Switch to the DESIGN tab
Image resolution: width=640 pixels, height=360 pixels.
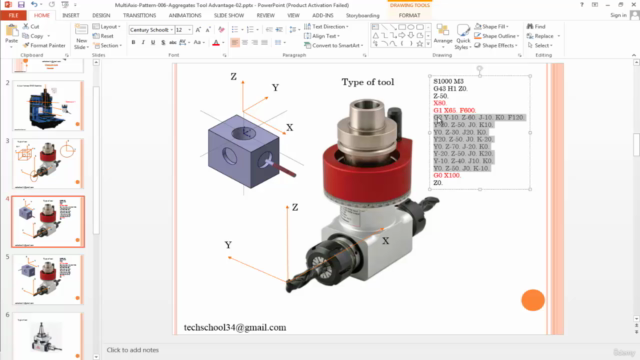click(101, 16)
